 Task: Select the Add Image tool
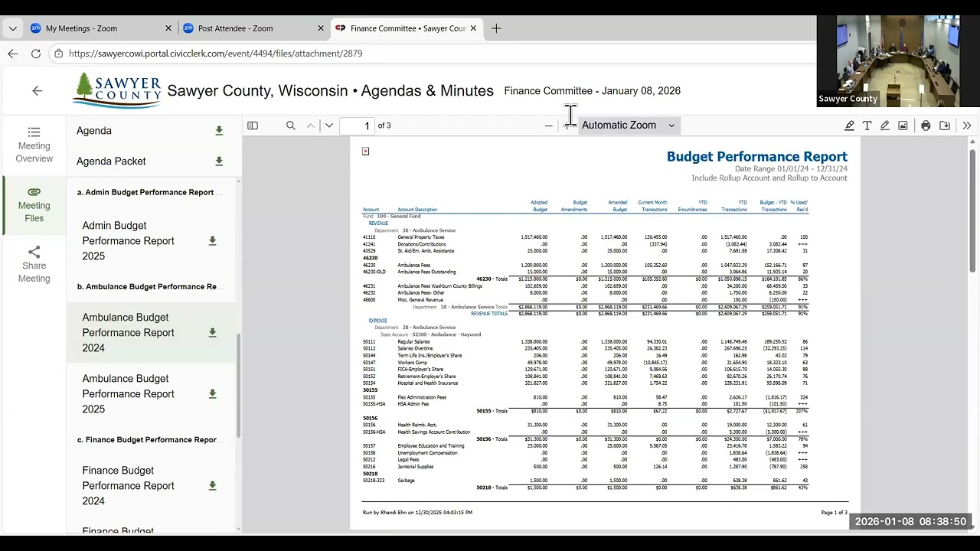903,126
